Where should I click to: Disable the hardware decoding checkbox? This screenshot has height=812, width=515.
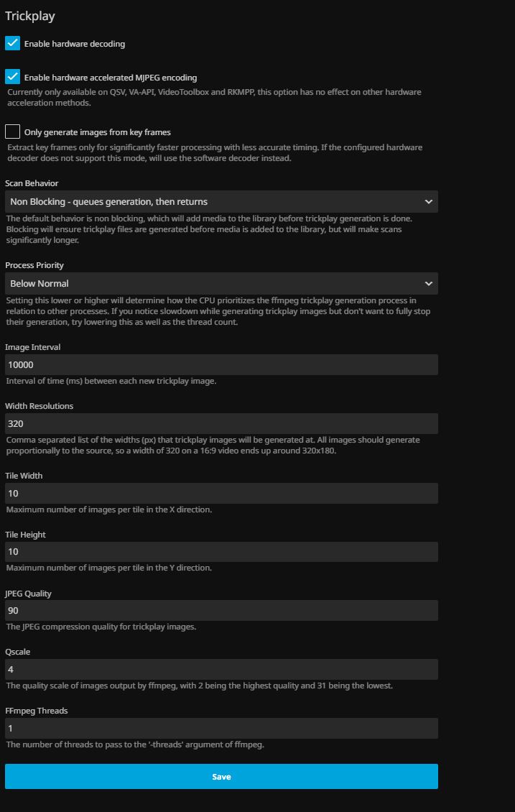click(12, 43)
